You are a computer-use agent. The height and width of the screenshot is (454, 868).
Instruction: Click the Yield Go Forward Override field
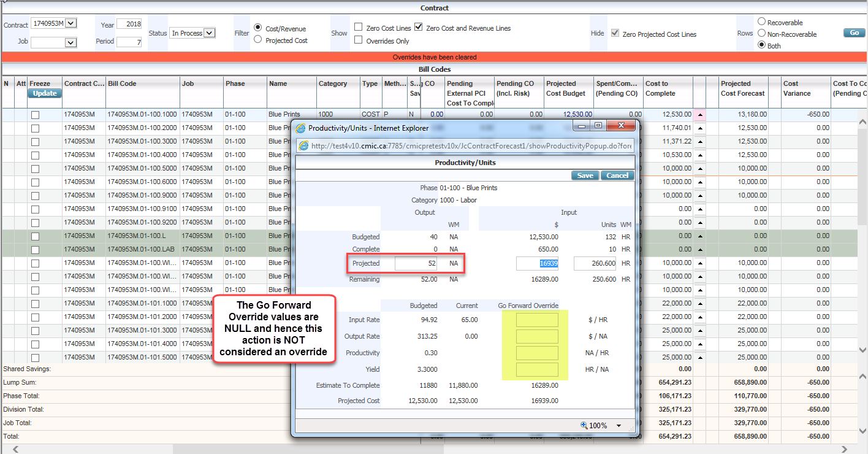click(537, 369)
